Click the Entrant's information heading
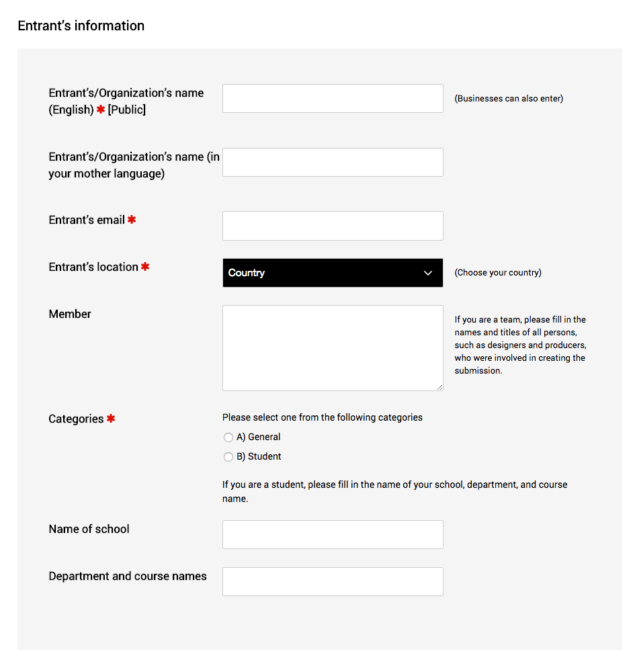Screen dimensions: 635x672 pyautogui.click(x=81, y=26)
